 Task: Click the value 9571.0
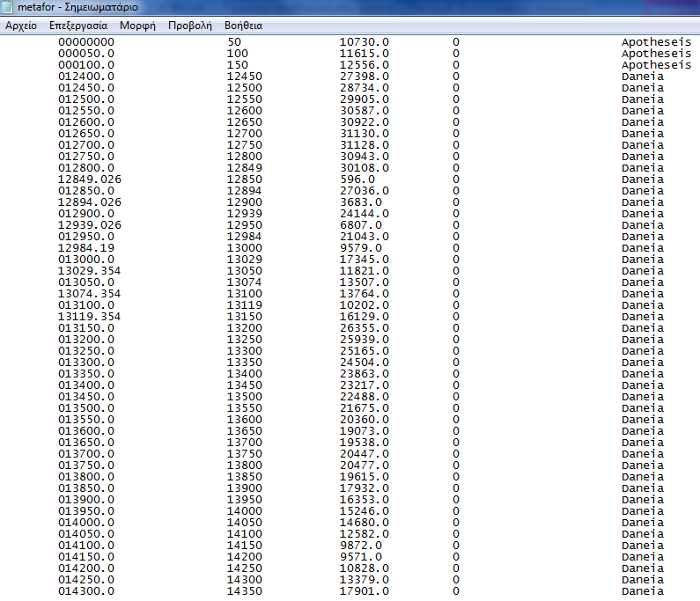[x=361, y=557]
